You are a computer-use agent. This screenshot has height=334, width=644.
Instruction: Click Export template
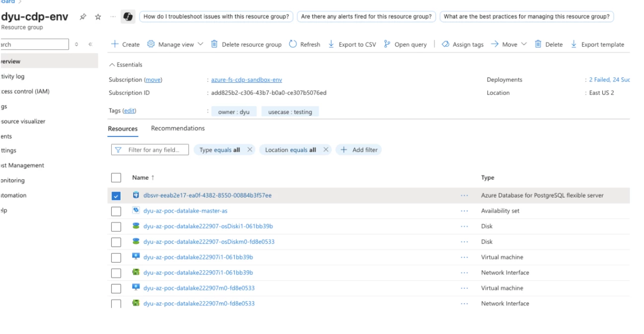coord(597,44)
